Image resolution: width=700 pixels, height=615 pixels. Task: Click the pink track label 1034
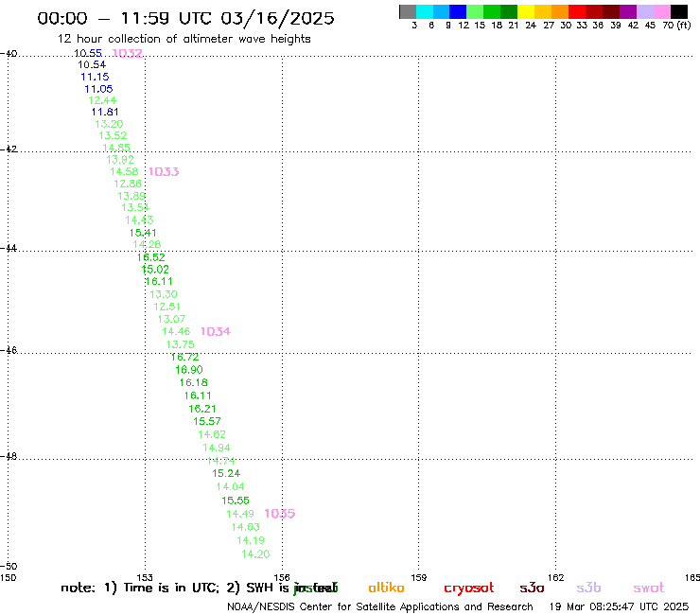pyautogui.click(x=215, y=332)
